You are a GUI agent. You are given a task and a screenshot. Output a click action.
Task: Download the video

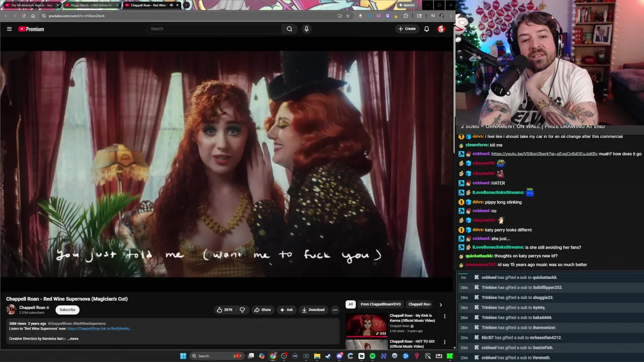[313, 310]
